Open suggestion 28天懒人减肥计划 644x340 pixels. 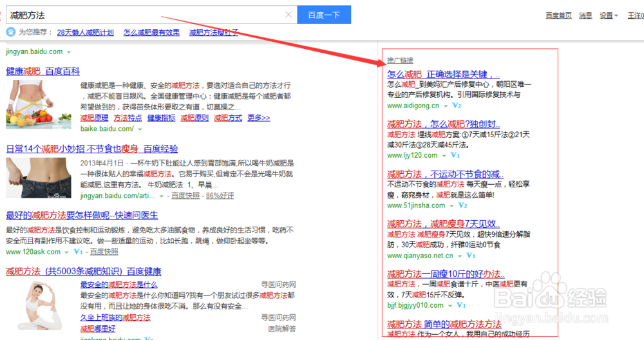click(x=86, y=32)
